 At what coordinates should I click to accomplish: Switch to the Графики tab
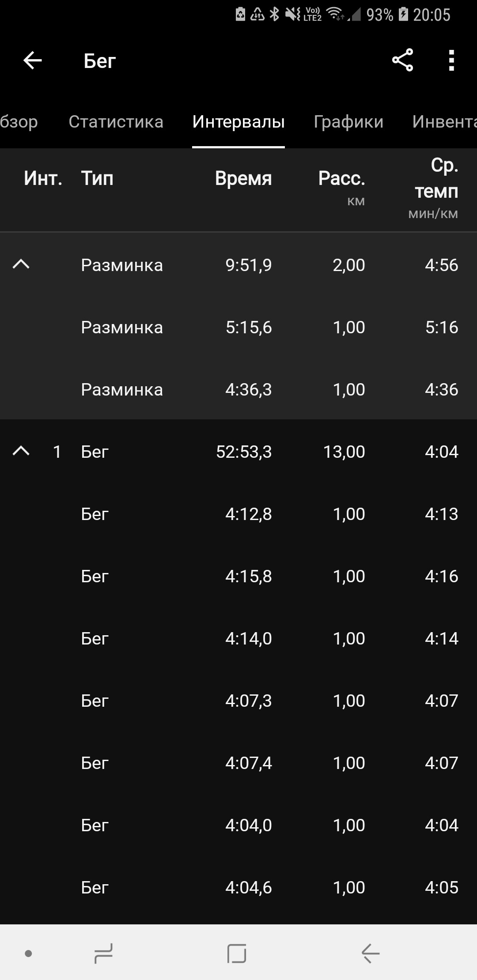[x=348, y=122]
